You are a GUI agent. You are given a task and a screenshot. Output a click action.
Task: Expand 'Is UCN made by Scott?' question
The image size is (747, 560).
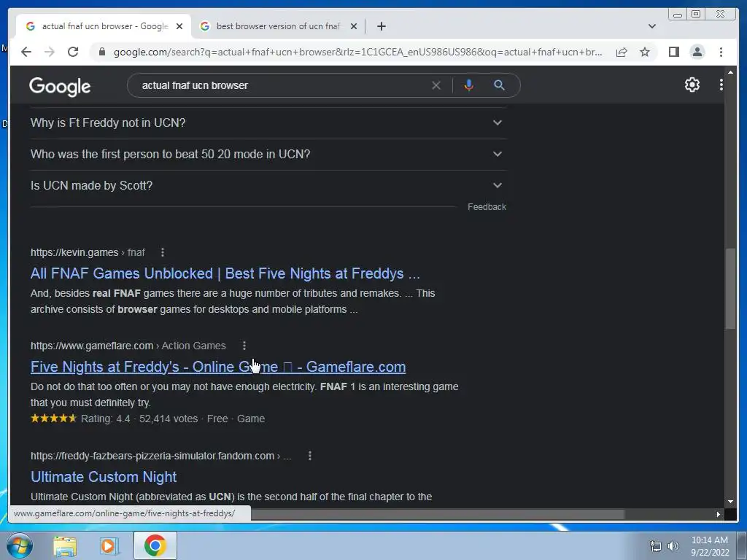(268, 186)
